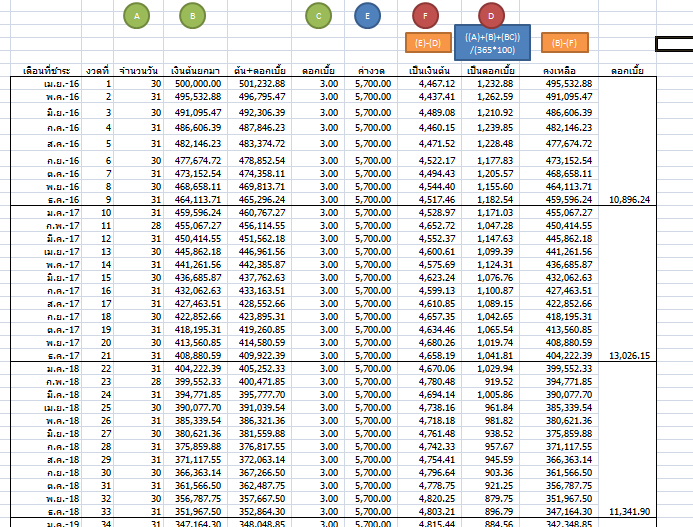
Task: Click the เป็นดอกเบี้ย column header
Action: [491, 71]
